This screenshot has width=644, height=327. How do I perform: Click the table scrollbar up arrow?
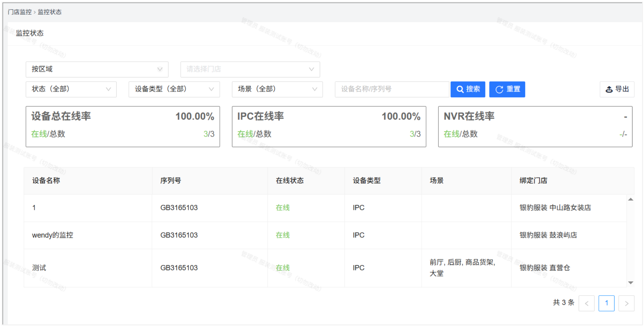point(631,199)
